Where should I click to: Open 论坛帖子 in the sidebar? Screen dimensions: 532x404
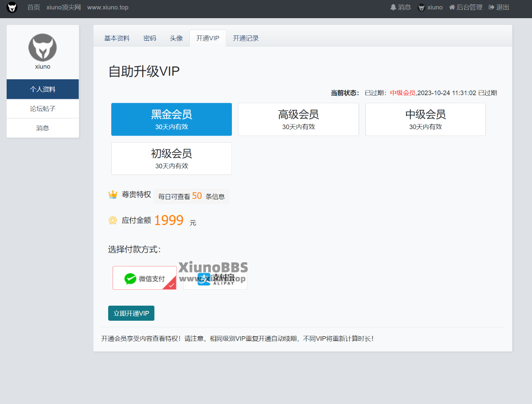click(43, 109)
